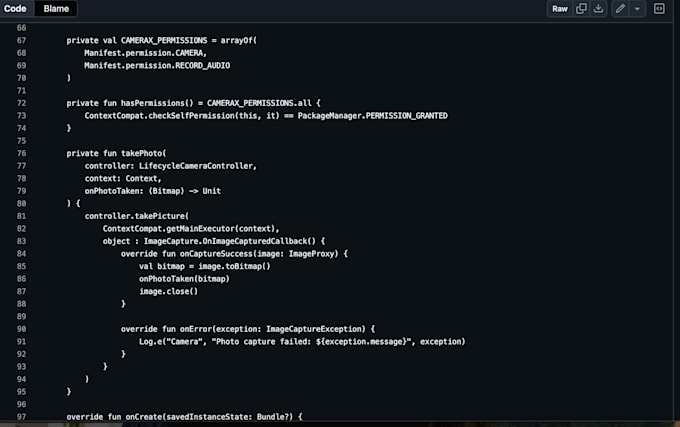This screenshot has width=680, height=427.
Task: Edit this file with pencil icon
Action: pos(620,9)
